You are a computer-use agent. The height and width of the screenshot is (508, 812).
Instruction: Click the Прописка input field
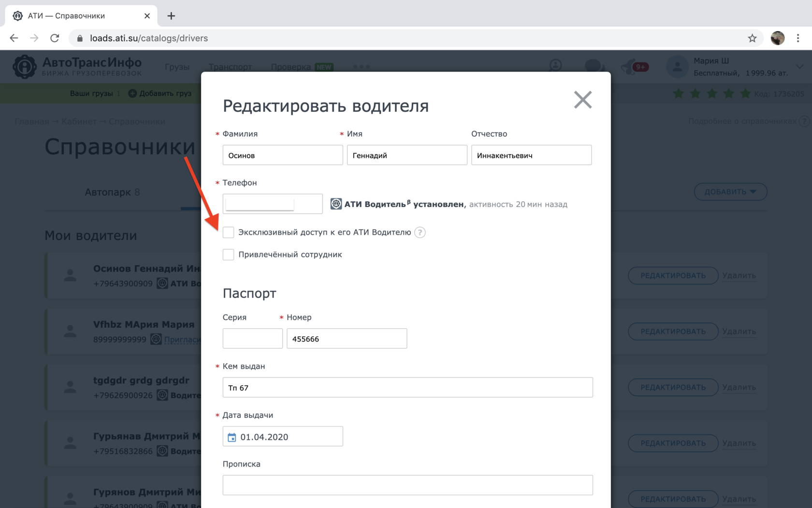[407, 485]
